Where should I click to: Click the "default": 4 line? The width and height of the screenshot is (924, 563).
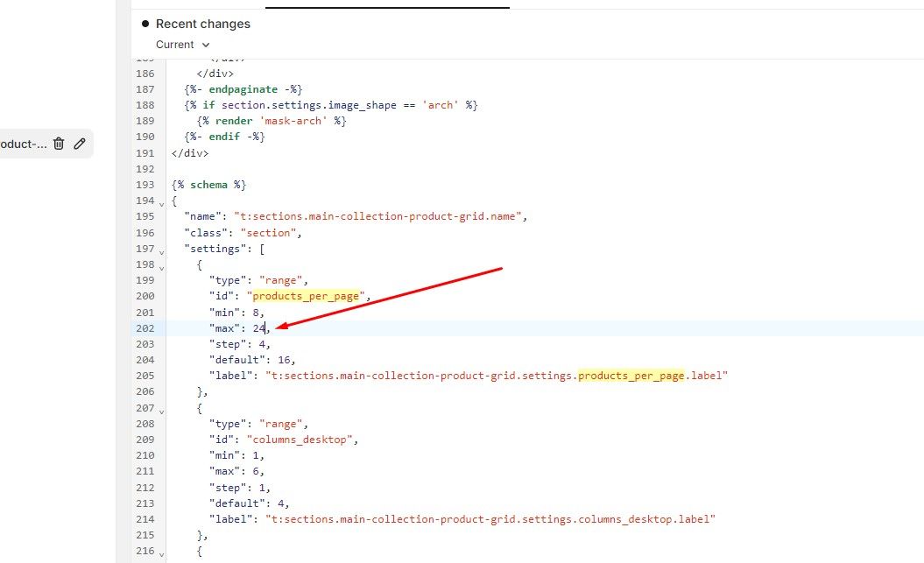pyautogui.click(x=250, y=503)
